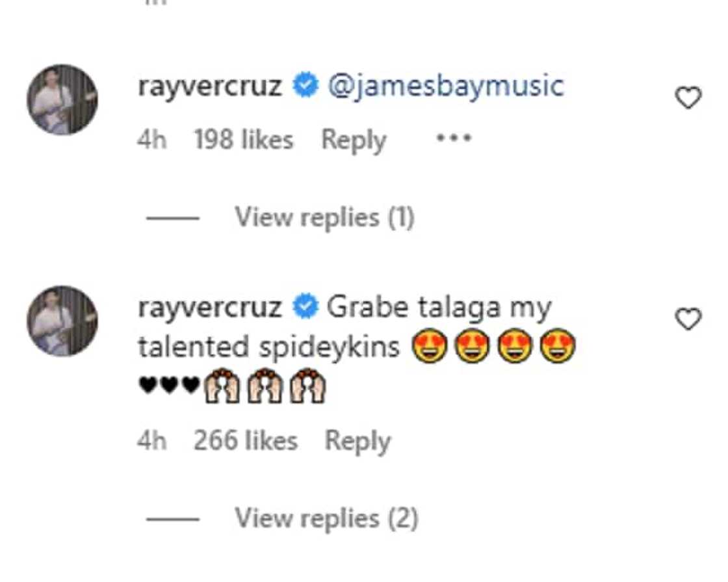Open rayvercruz avatar on the spideykins comment
This screenshot has width=728, height=582.
click(62, 321)
